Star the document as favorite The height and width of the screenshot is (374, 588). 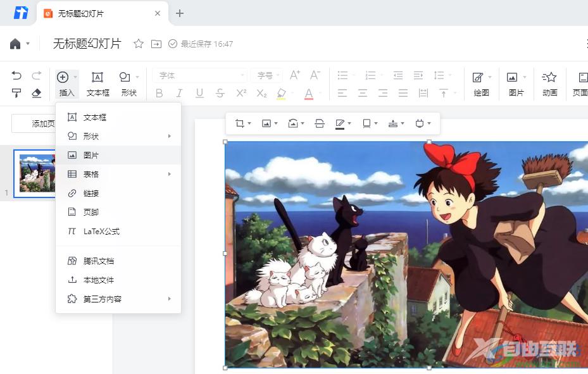click(x=139, y=44)
